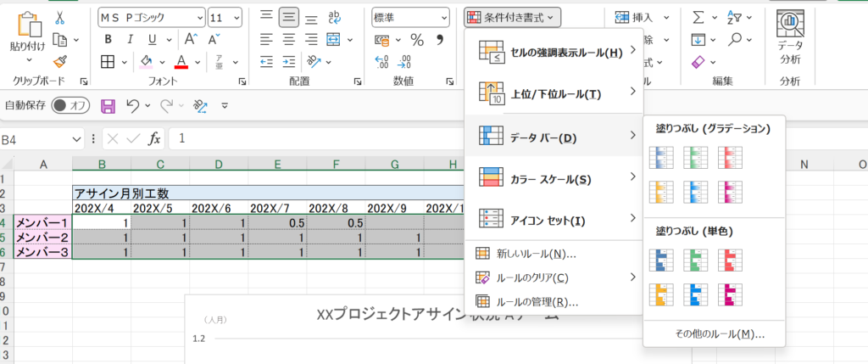
Task: Choose 新しいルール from the menu
Action: (x=536, y=254)
